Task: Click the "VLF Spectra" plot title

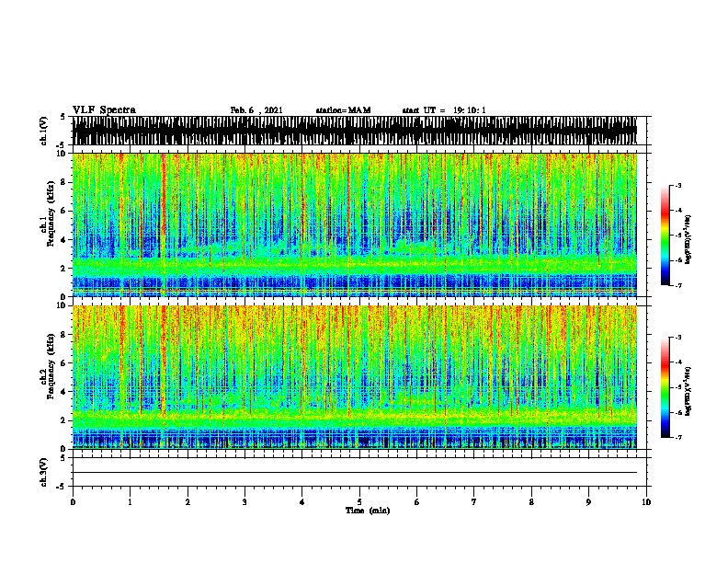Action: (104, 110)
